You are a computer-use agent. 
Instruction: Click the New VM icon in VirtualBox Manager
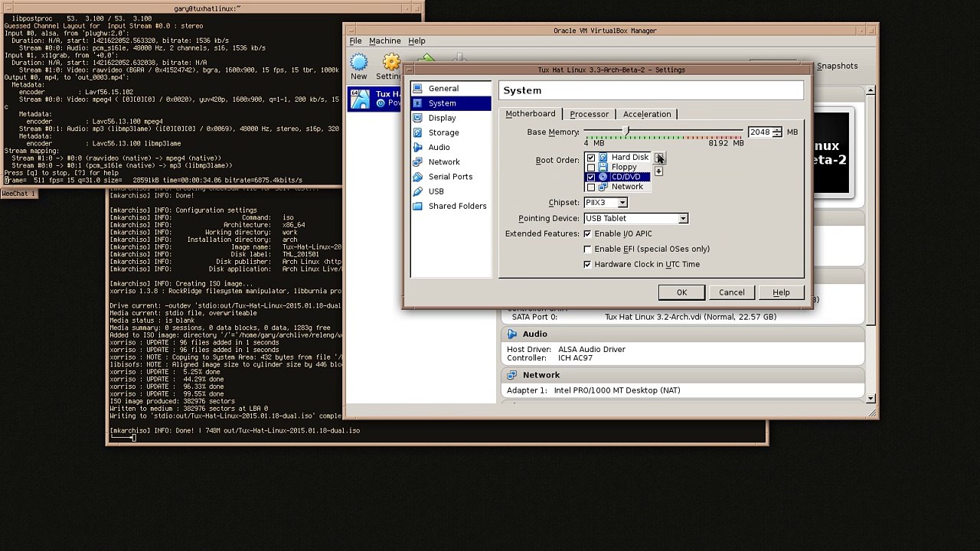[x=358, y=62]
